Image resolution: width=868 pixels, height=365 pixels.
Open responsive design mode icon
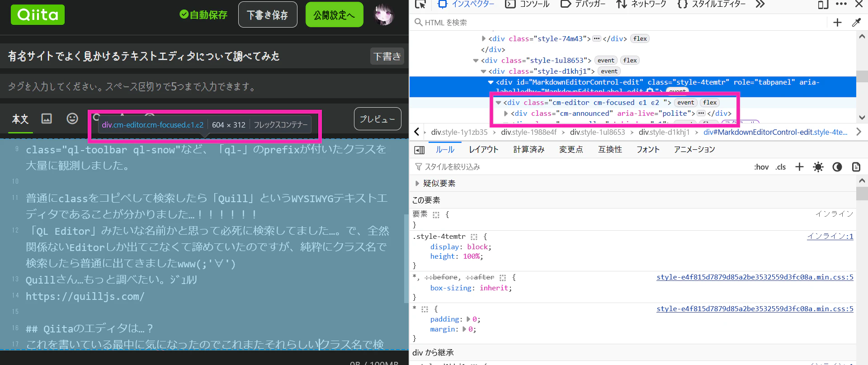click(823, 4)
